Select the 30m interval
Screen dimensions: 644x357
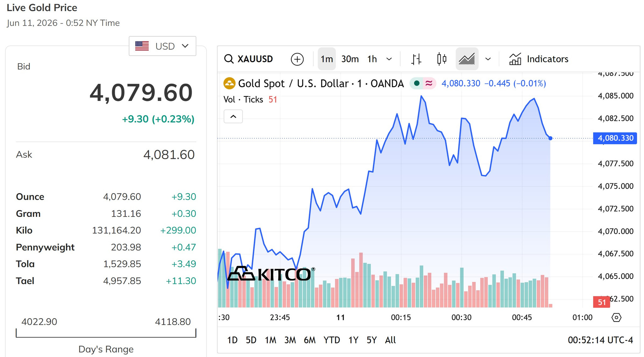point(350,59)
